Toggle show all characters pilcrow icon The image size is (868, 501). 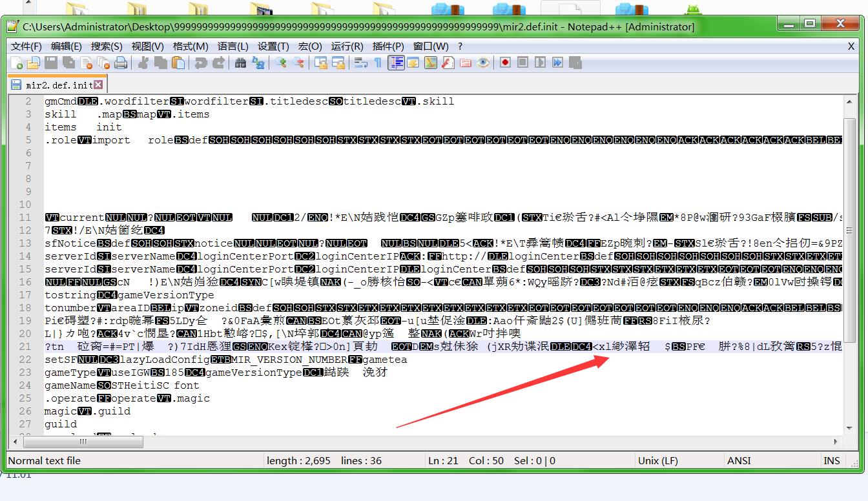click(378, 63)
